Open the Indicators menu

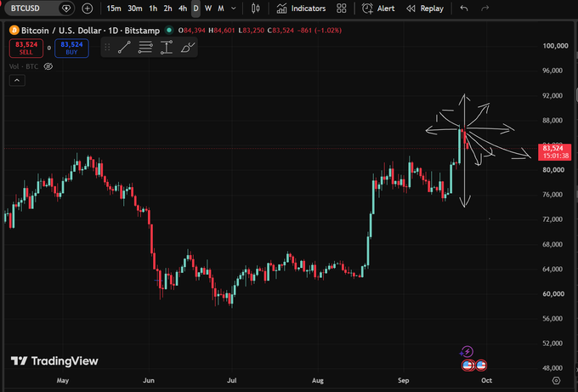tap(301, 9)
